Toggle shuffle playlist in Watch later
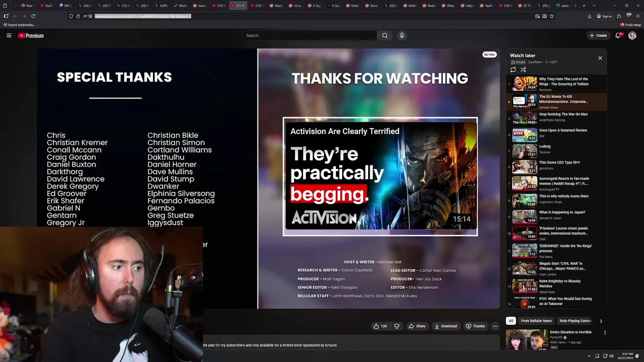 click(x=523, y=70)
